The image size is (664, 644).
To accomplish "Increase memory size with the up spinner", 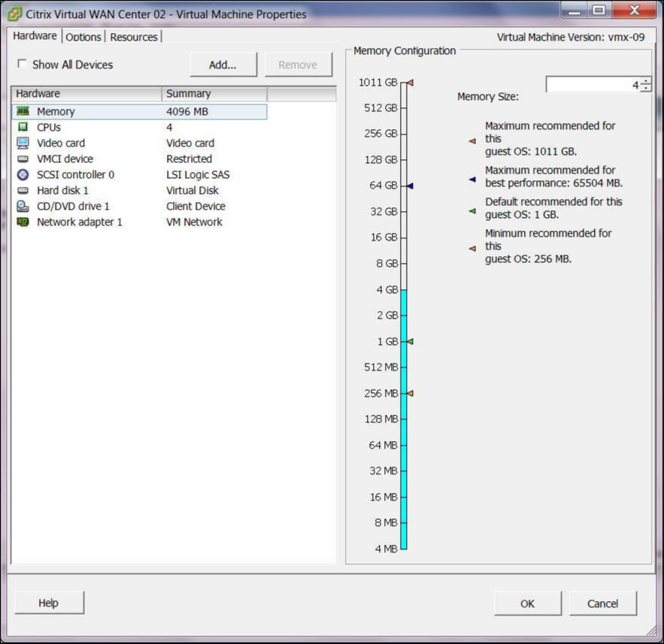I will tap(645, 81).
